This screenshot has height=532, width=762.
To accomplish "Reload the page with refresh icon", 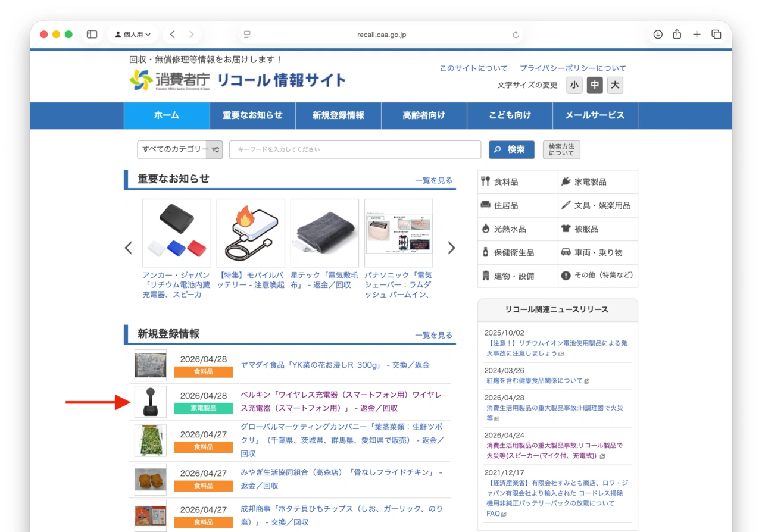I will [516, 35].
